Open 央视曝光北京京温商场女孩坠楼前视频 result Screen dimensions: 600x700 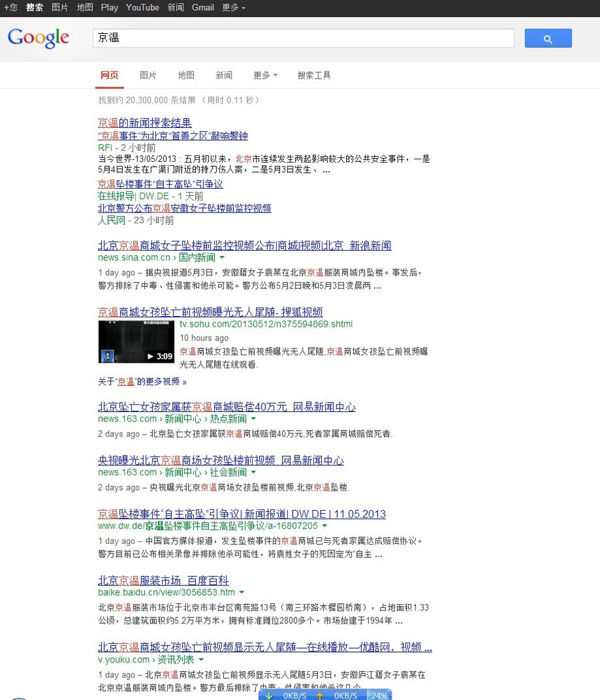221,460
